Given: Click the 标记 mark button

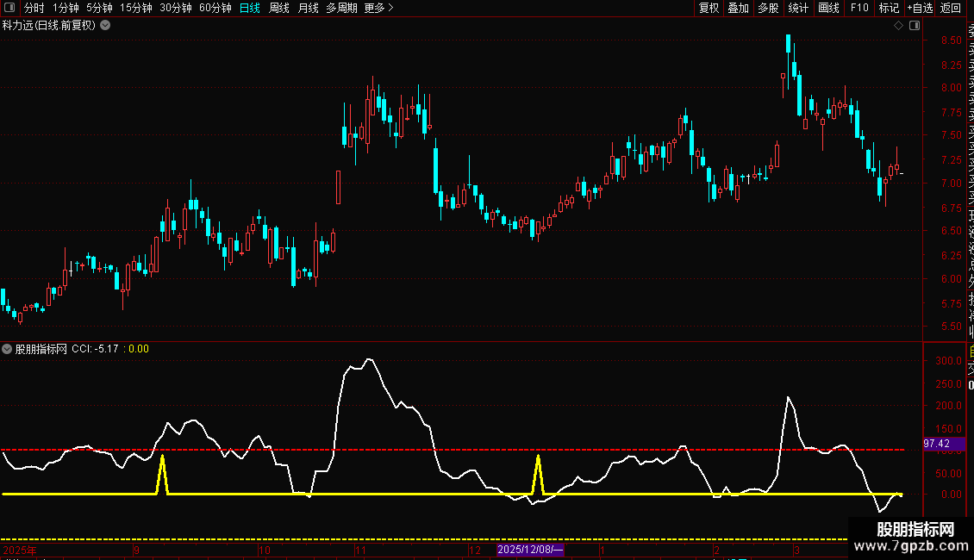Looking at the screenshot, I should click(889, 8).
